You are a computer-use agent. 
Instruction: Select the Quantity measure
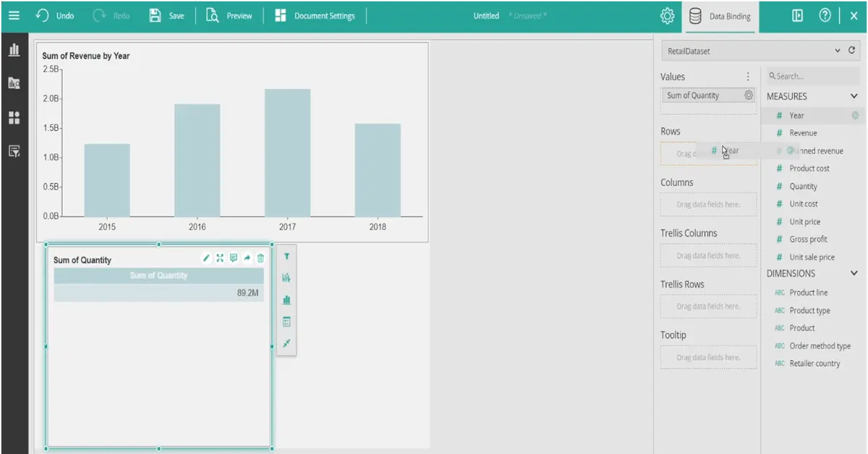click(803, 187)
